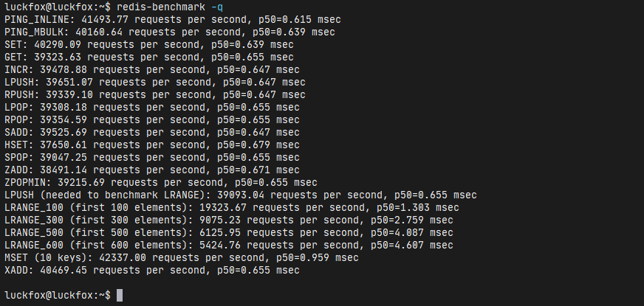Click the redis-benchmark command text

[161, 7]
